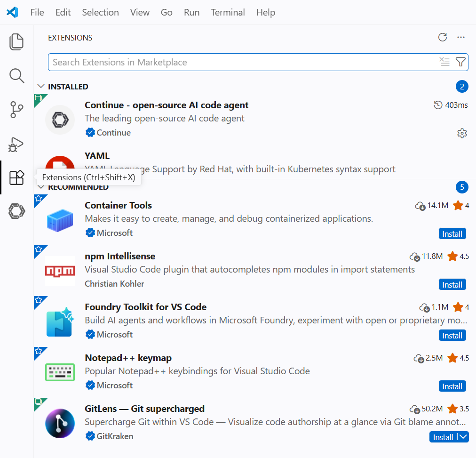This screenshot has height=458, width=476.
Task: Click the Container Tools orange rating star
Action: (x=458, y=206)
